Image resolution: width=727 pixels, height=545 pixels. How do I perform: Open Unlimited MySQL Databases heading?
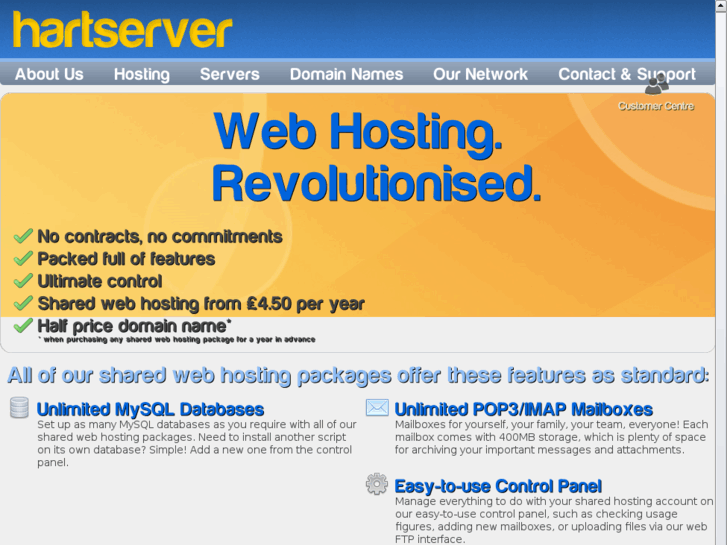(150, 410)
